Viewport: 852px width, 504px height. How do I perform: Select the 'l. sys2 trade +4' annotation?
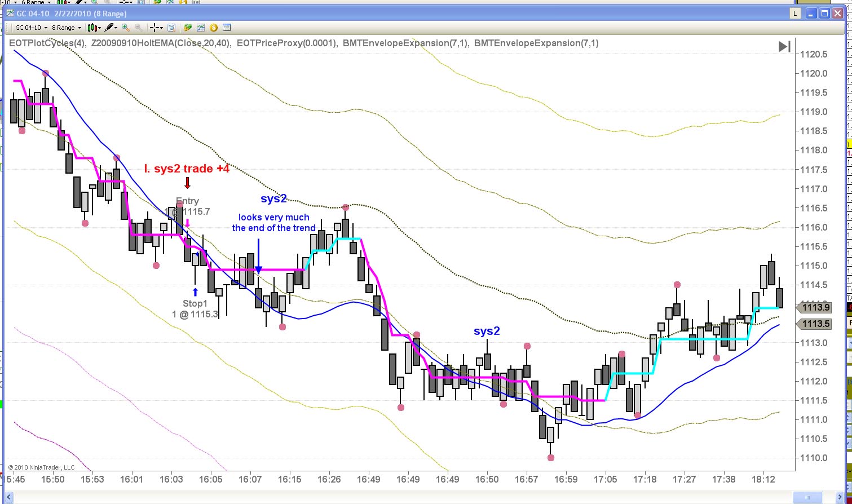coord(187,168)
